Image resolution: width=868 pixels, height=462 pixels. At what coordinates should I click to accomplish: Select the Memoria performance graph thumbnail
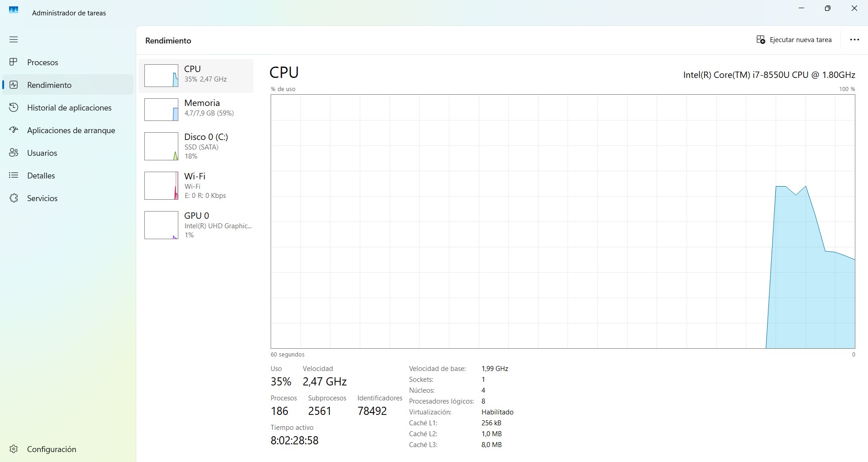161,110
